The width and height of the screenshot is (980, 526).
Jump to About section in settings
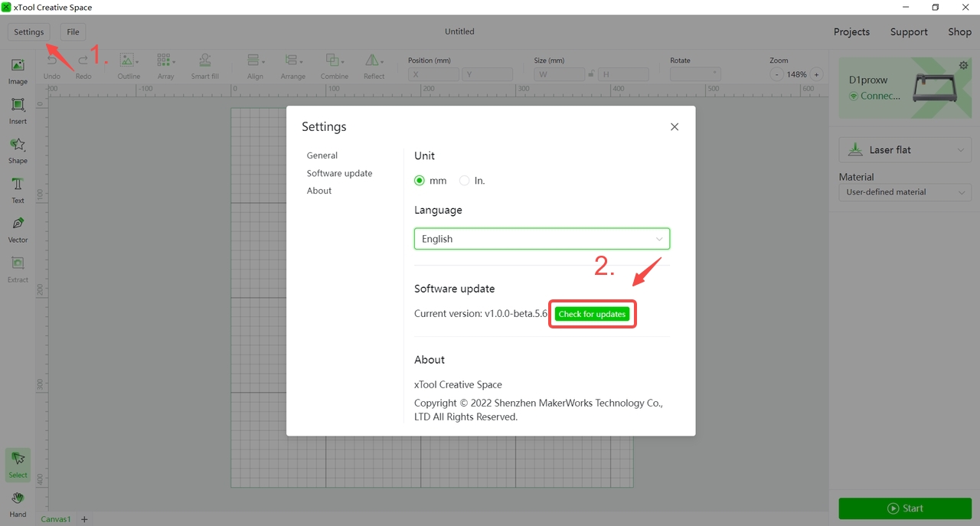319,191
